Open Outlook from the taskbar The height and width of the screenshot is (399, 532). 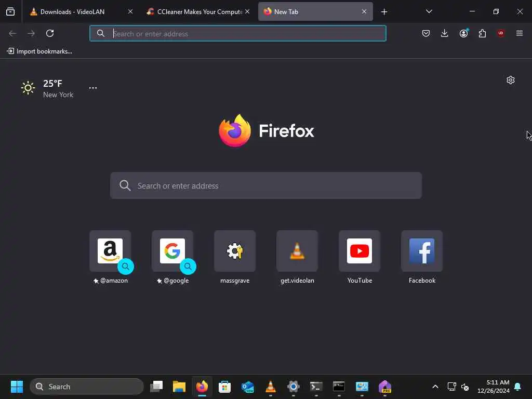pos(248,387)
